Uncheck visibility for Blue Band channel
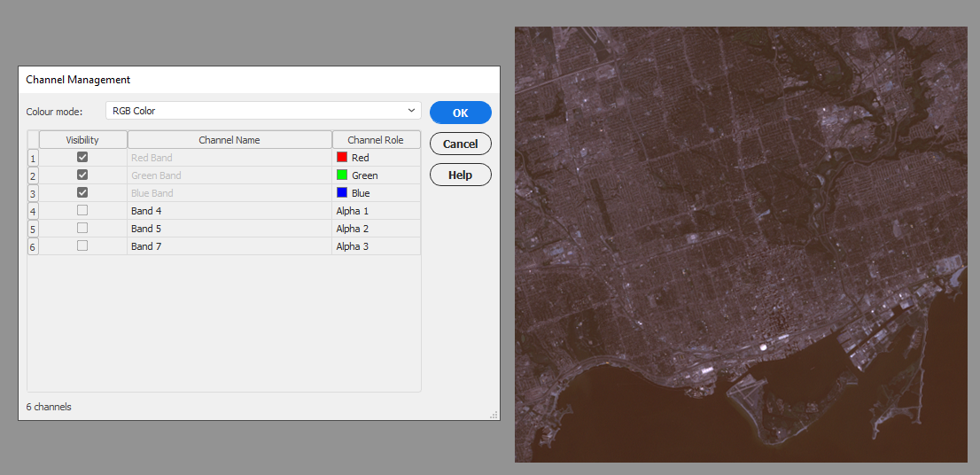980x475 pixels. [x=82, y=192]
